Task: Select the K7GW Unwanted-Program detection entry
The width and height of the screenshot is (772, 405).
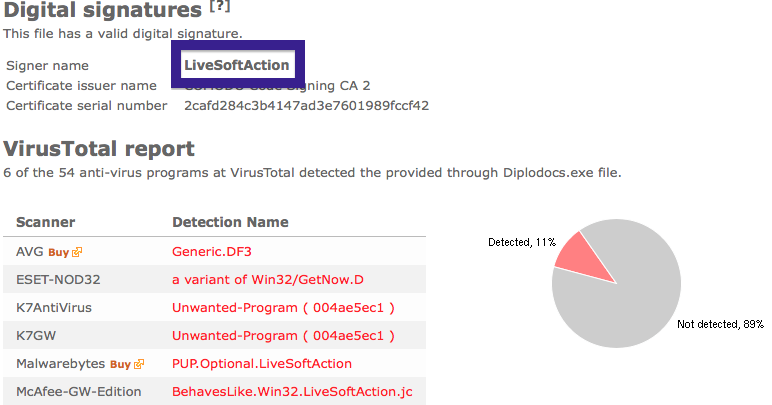Action: tap(283, 336)
